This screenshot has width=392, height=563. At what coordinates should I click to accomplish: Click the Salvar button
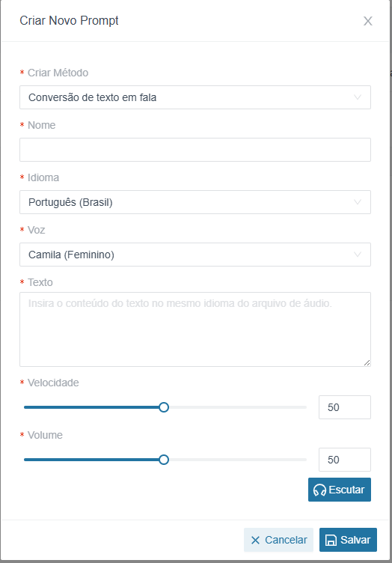coord(349,540)
